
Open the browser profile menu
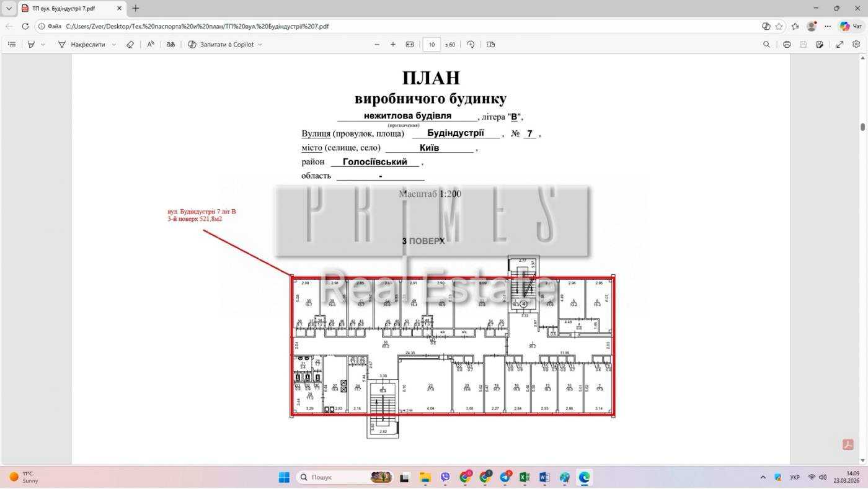pos(812,27)
